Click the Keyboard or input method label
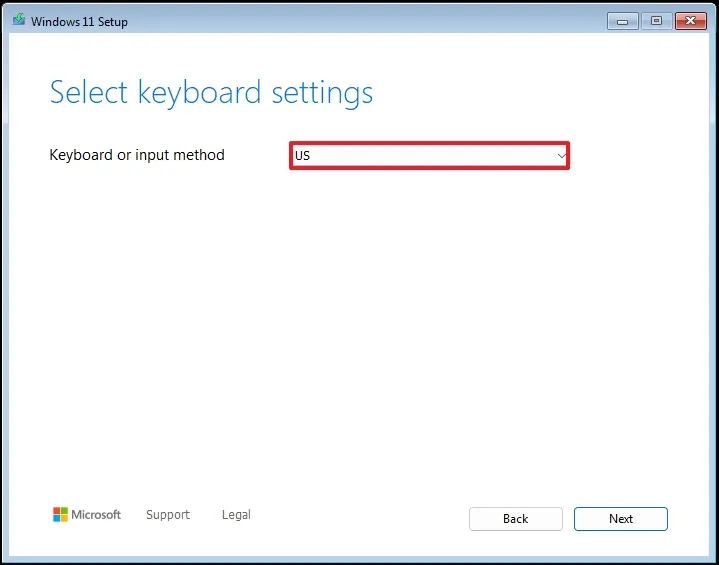 coord(137,155)
